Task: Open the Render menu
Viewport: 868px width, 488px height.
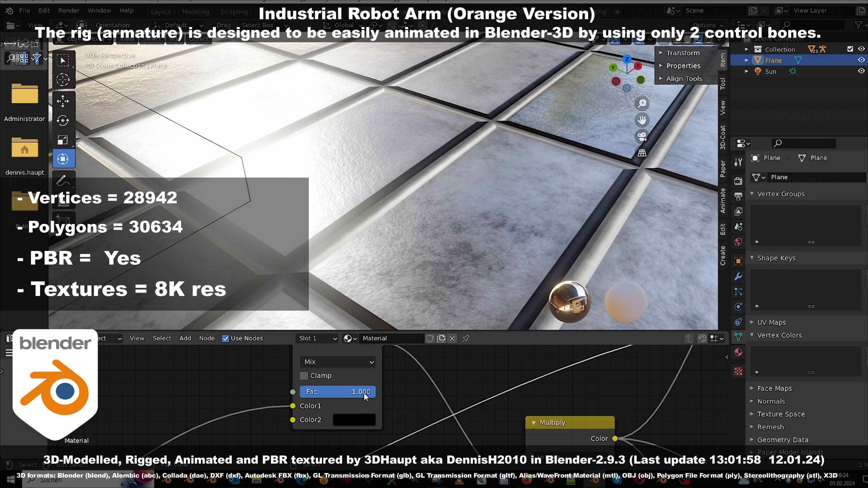Action: (x=69, y=10)
